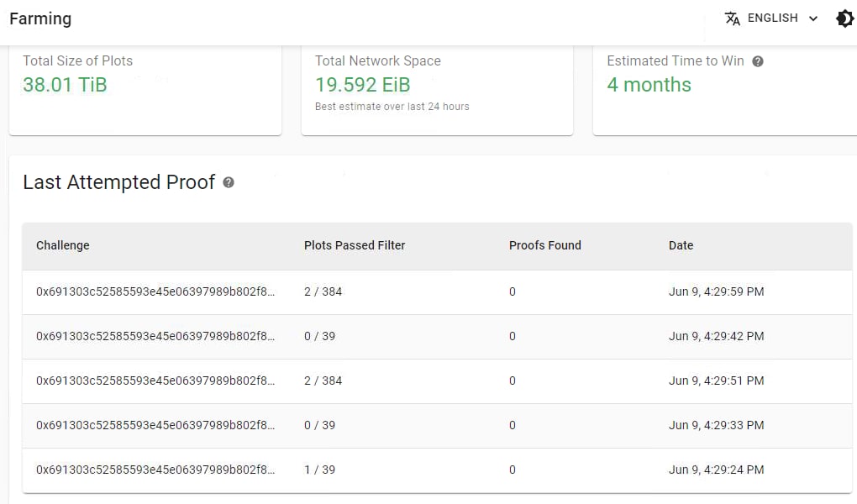Click the 1 / 39 plots cell
857x504 pixels.
pyautogui.click(x=319, y=470)
